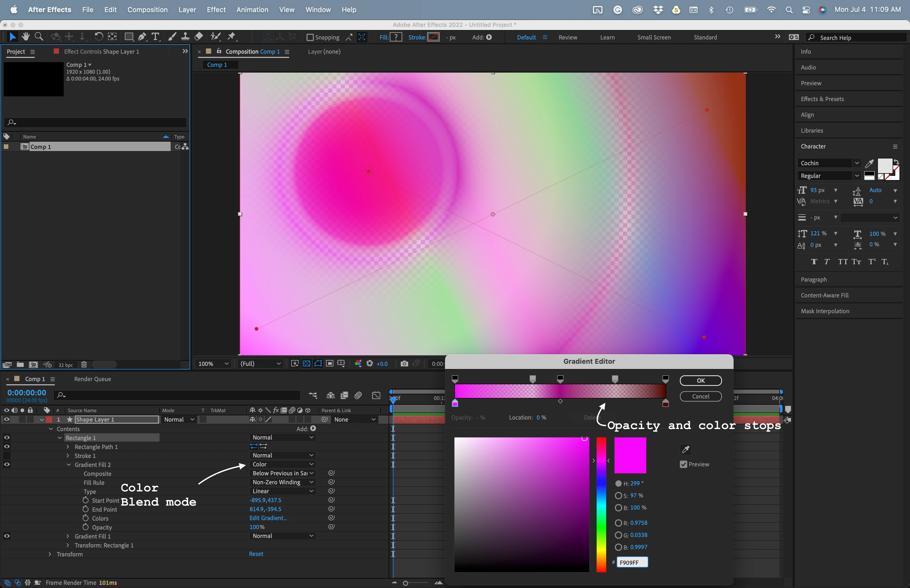This screenshot has height=588, width=910.
Task: Click OK in Gradient Editor
Action: (x=700, y=380)
